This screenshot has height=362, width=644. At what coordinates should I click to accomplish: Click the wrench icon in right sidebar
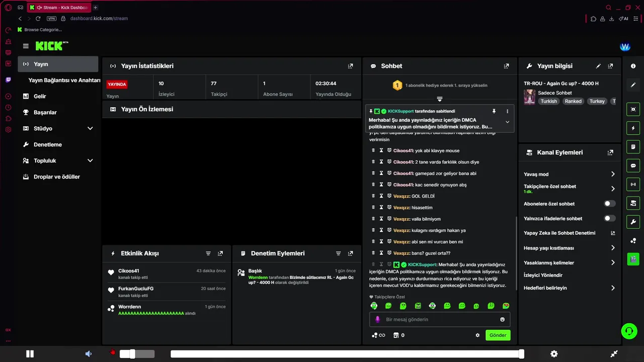pyautogui.click(x=633, y=222)
